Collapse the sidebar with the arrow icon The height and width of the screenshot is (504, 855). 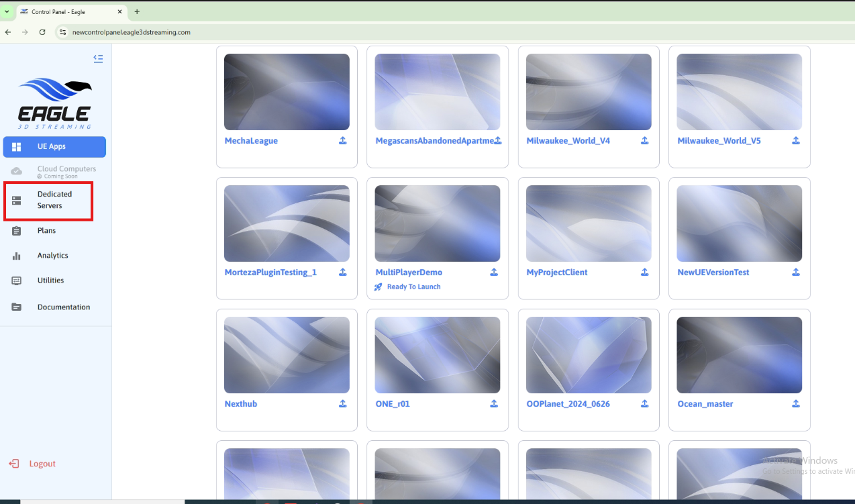point(98,59)
